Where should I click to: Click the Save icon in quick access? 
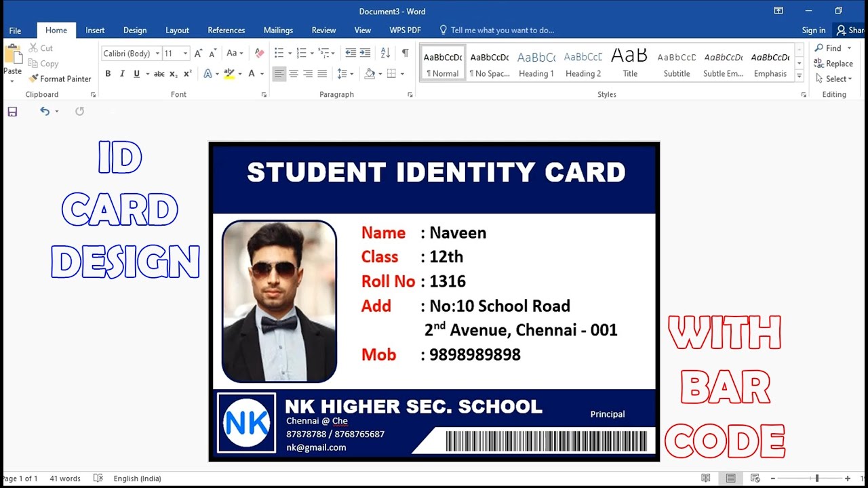tap(12, 112)
